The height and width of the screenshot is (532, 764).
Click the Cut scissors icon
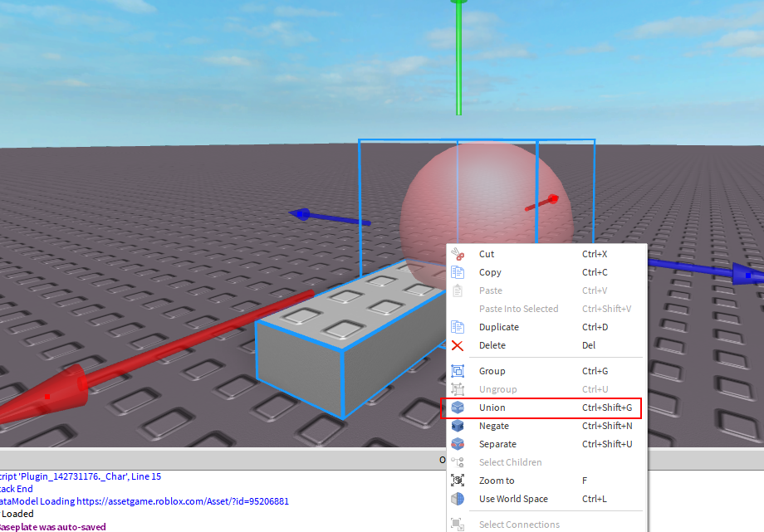tap(457, 254)
